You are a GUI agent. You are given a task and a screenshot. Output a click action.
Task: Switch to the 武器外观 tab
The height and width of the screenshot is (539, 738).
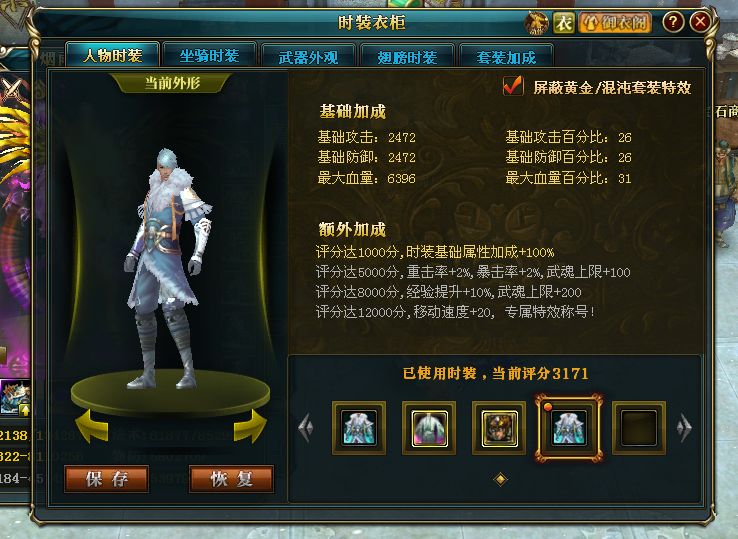coord(308,57)
